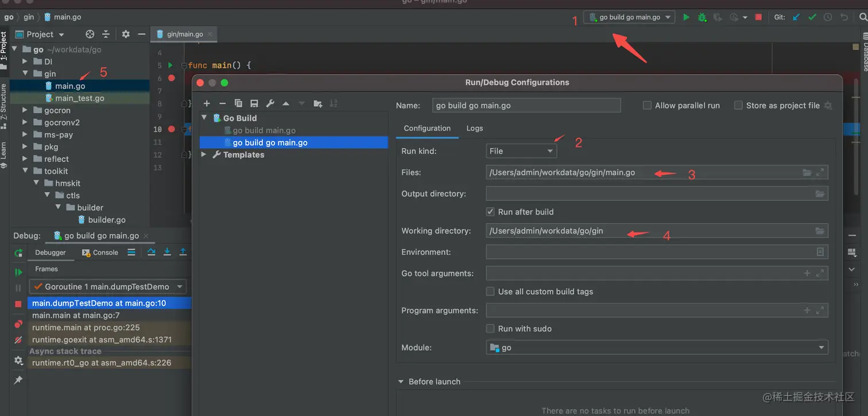Copy the selected run configuration

click(238, 103)
